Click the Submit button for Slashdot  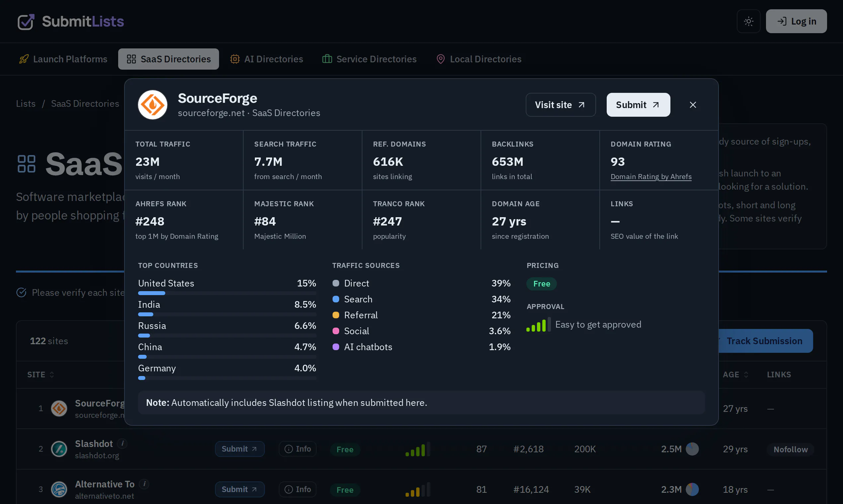pos(240,449)
